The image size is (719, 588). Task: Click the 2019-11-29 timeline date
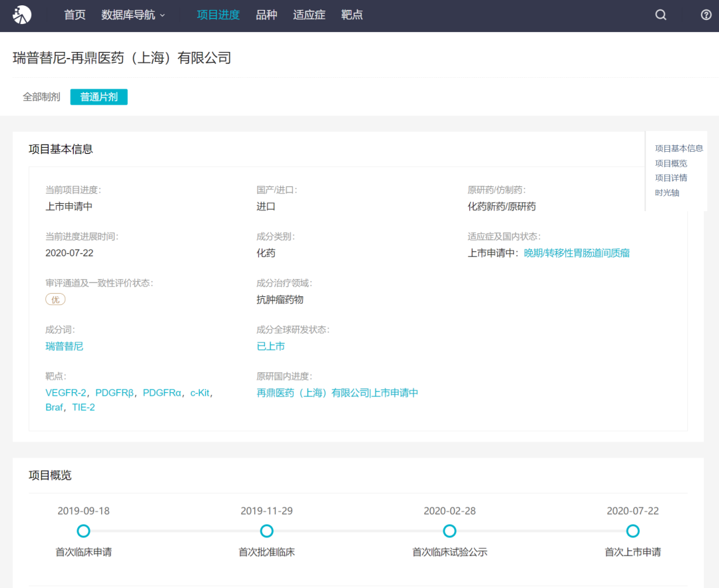click(x=266, y=511)
